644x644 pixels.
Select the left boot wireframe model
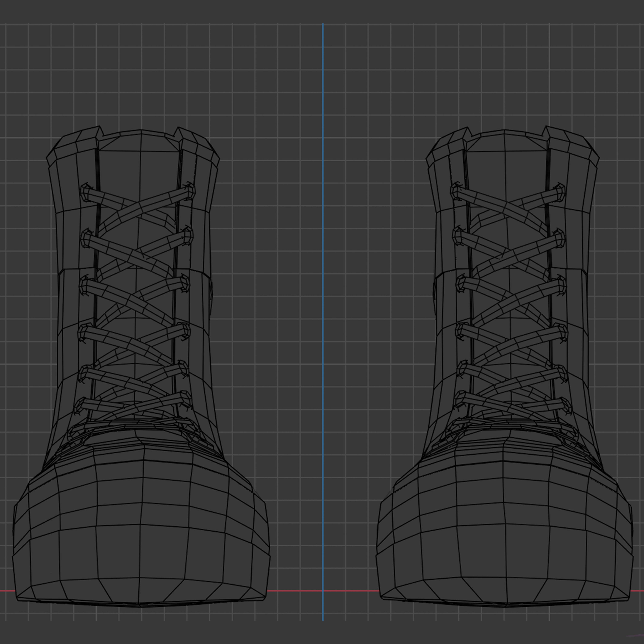[x=141, y=367]
